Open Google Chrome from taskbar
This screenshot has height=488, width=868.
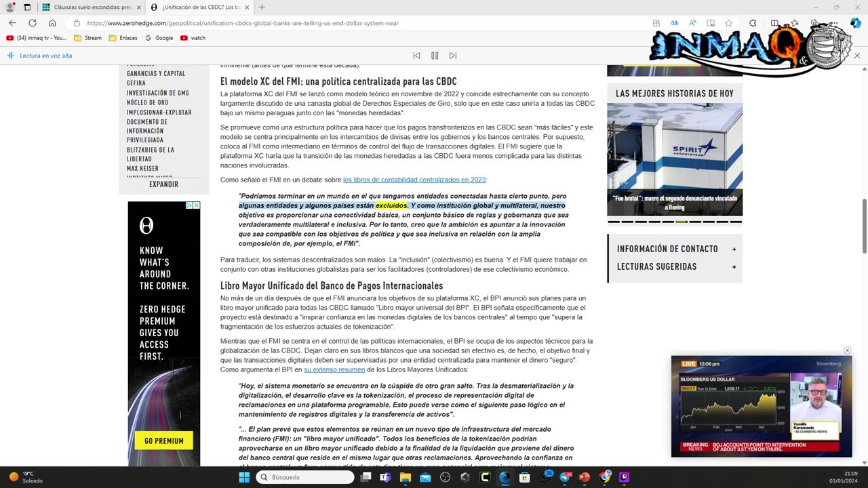tap(604, 477)
